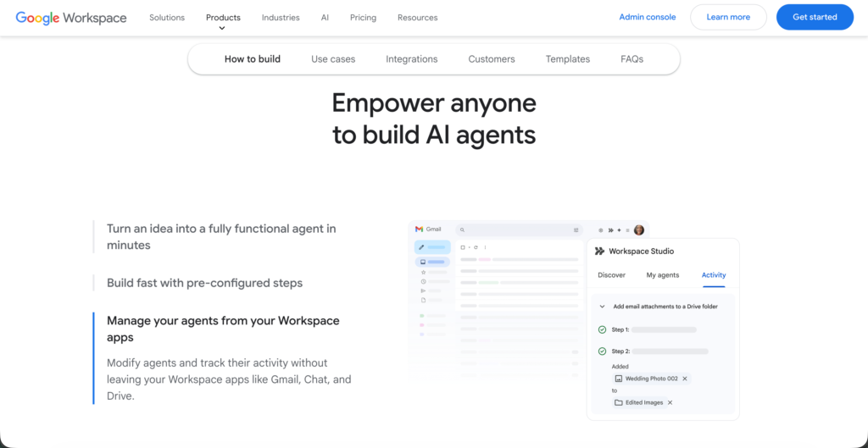Click the compose pencil button in Gmail mockup
The image size is (868, 448).
[432, 247]
